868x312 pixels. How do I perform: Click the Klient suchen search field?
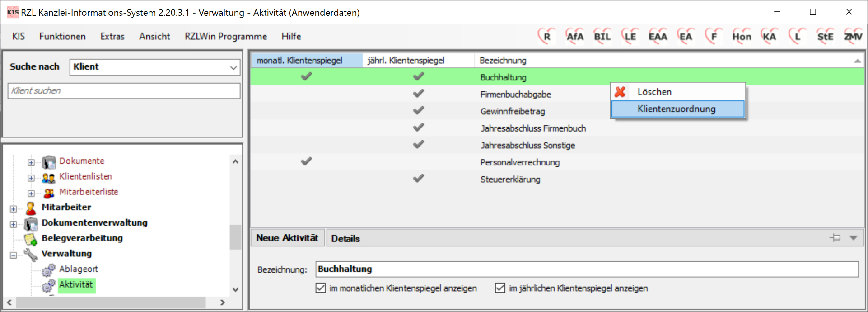pyautogui.click(x=124, y=91)
